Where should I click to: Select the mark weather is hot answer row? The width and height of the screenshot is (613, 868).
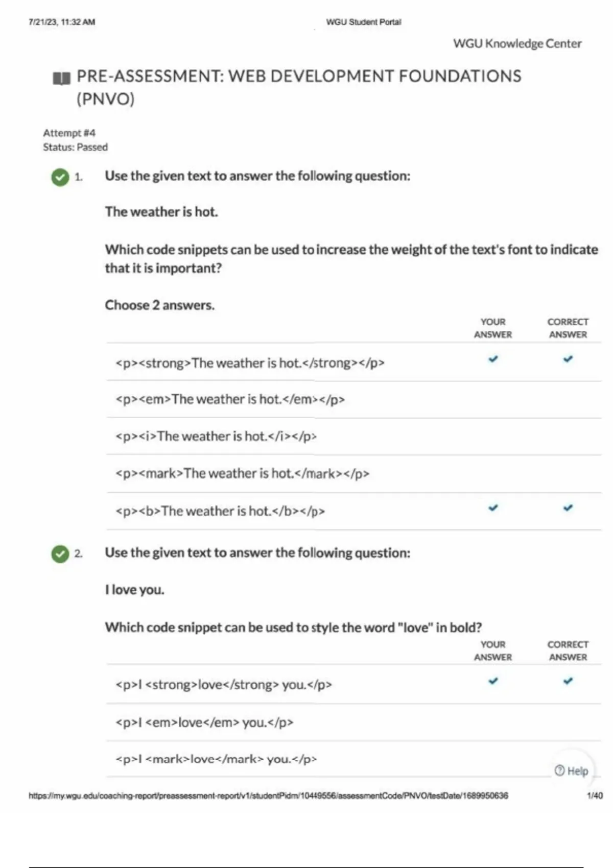(x=243, y=474)
